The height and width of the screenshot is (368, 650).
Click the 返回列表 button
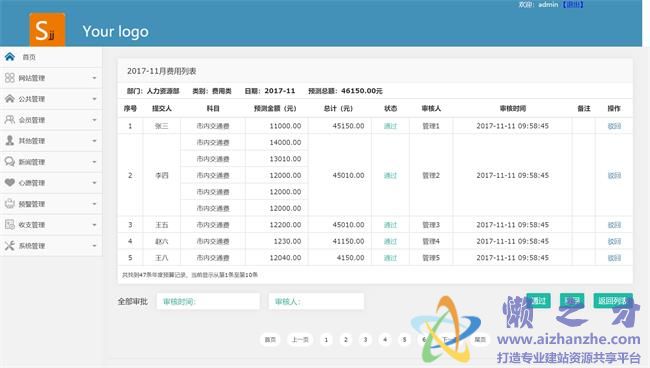tap(613, 301)
